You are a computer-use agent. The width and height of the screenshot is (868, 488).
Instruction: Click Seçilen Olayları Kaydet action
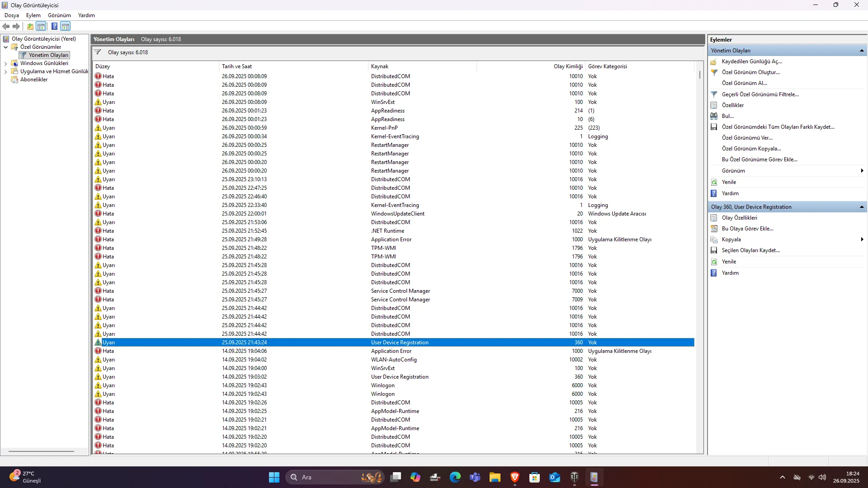point(750,250)
